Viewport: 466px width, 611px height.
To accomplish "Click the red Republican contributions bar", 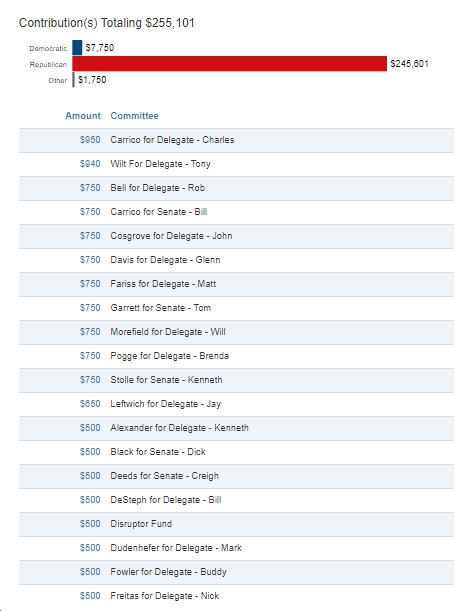I will (229, 64).
